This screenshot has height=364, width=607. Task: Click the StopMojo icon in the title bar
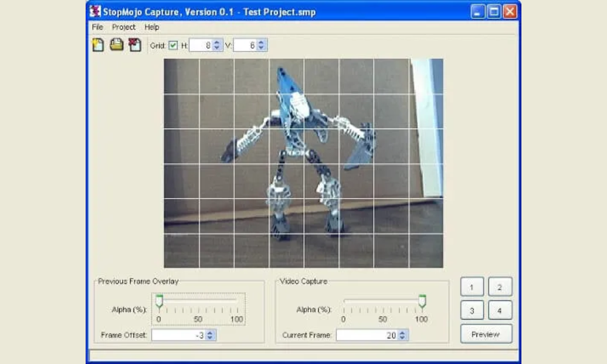tap(95, 11)
